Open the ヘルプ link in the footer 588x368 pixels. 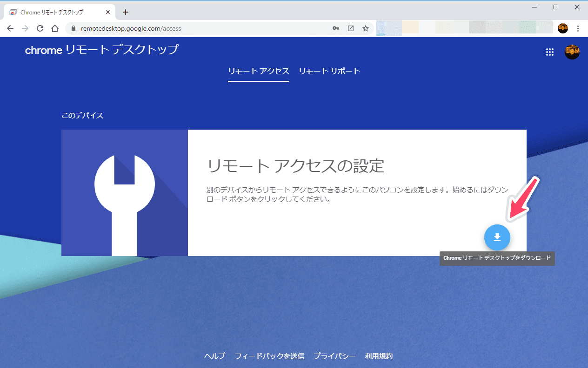214,356
